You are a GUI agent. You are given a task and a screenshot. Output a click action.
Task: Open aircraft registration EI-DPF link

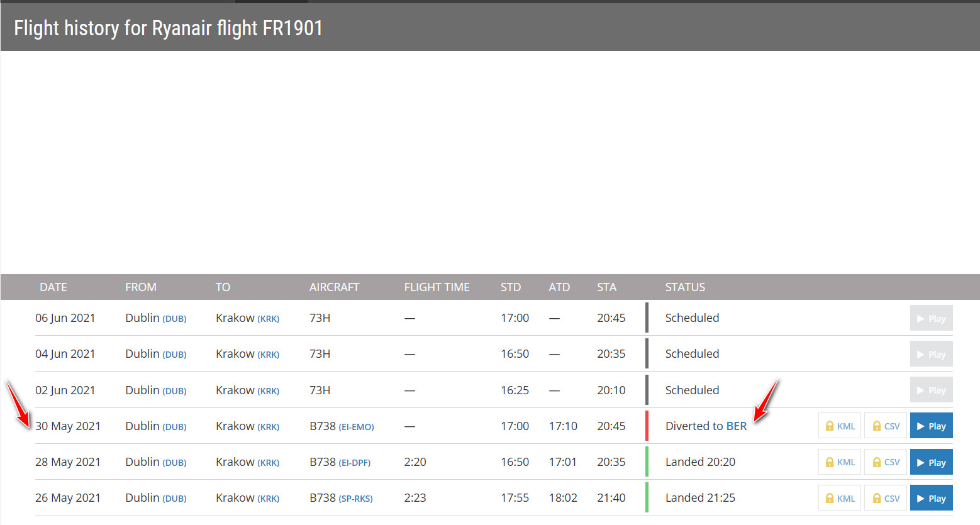[x=355, y=463]
